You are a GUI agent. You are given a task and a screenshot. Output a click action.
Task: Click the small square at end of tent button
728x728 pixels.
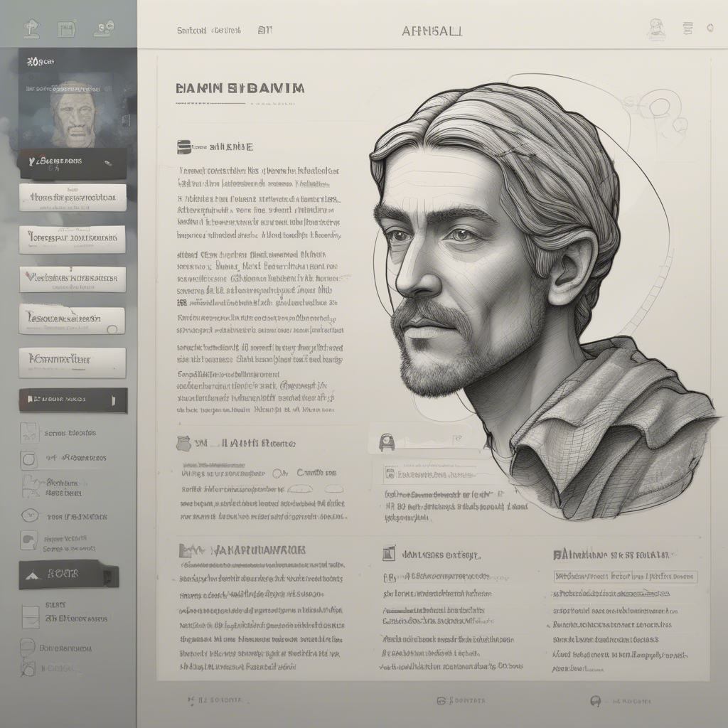107,577
